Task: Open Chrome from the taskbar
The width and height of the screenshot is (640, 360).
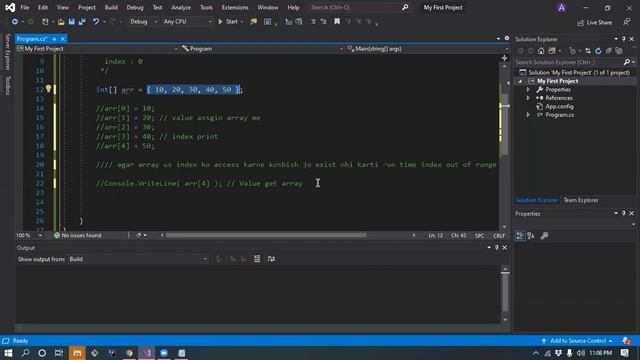Action: [129, 353]
